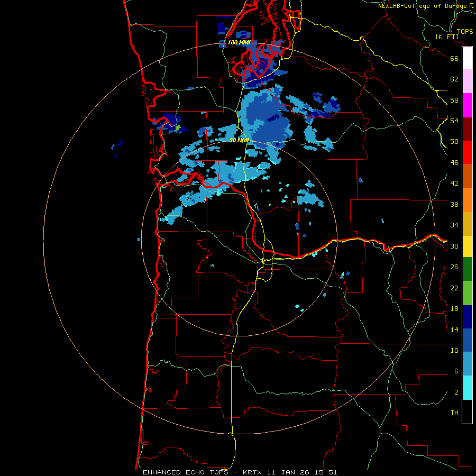Viewport: 476px width, 476px height.
Task: Click the medium blue legend swatch
Action: click(x=467, y=340)
